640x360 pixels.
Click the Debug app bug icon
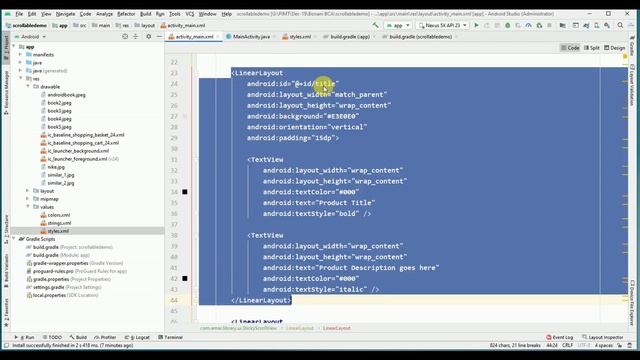pos(507,25)
